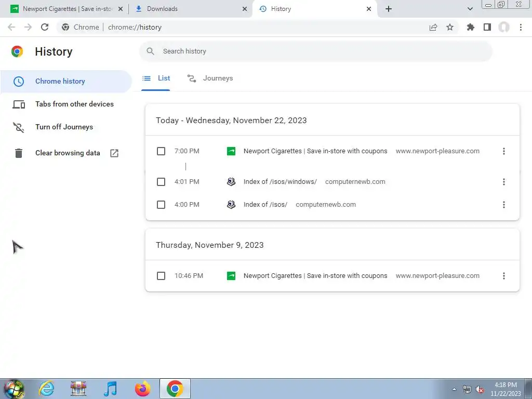Click favicon of 7:00 PM Newport entry

(x=231, y=151)
